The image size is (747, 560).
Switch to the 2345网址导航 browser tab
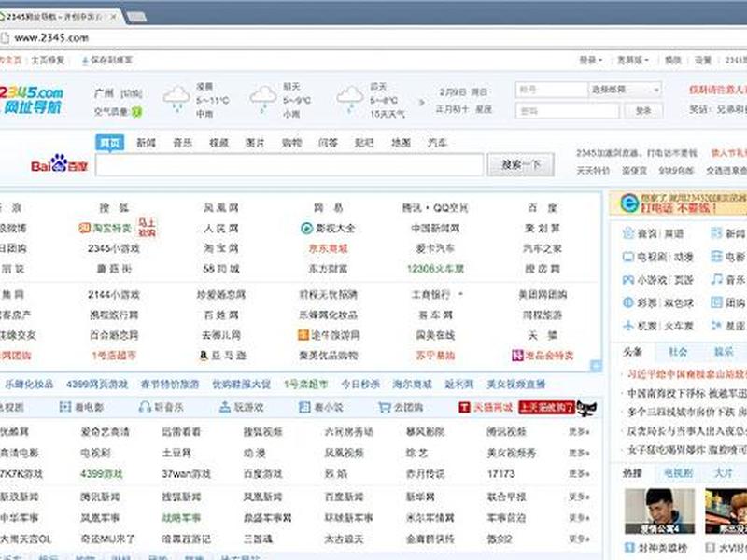tap(60, 17)
